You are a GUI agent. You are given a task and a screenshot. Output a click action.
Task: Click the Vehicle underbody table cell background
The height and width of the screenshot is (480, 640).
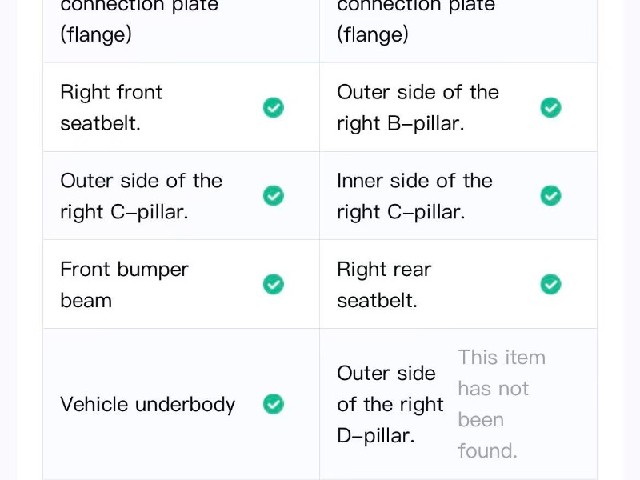[x=181, y=404]
